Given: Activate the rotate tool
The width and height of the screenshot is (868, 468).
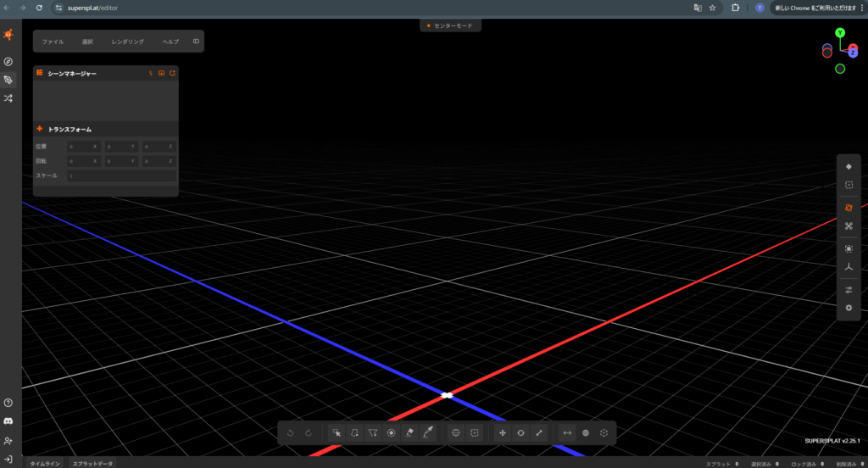Looking at the screenshot, I should [x=521, y=433].
